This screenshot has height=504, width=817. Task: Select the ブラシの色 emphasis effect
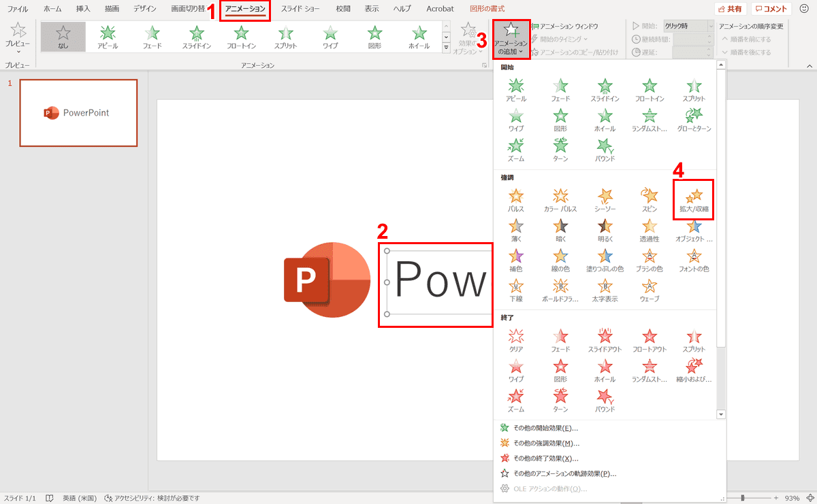coord(650,261)
